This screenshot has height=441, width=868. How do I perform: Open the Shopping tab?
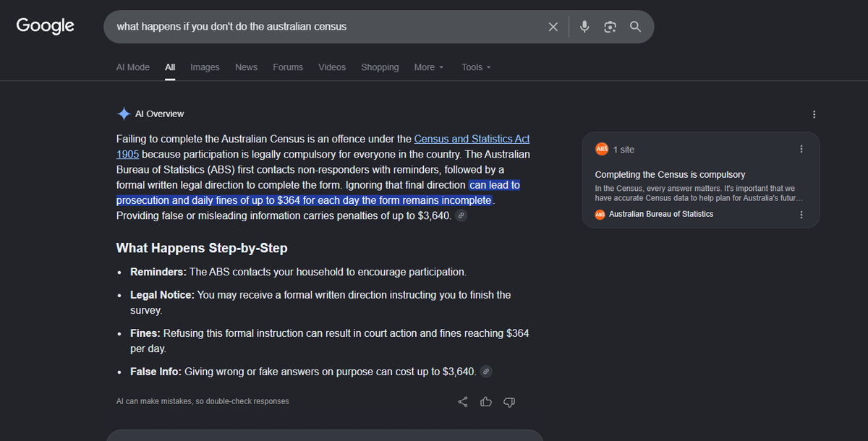pyautogui.click(x=380, y=67)
